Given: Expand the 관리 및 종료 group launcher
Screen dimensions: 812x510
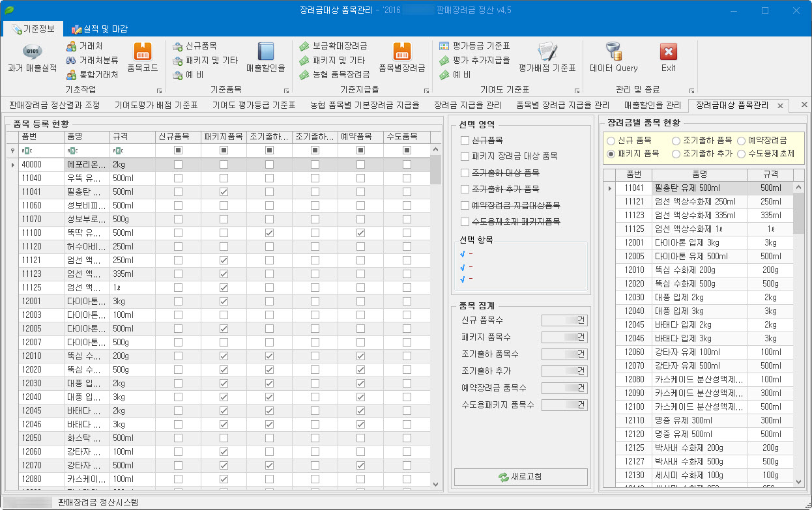Looking at the screenshot, I should click(x=691, y=91).
